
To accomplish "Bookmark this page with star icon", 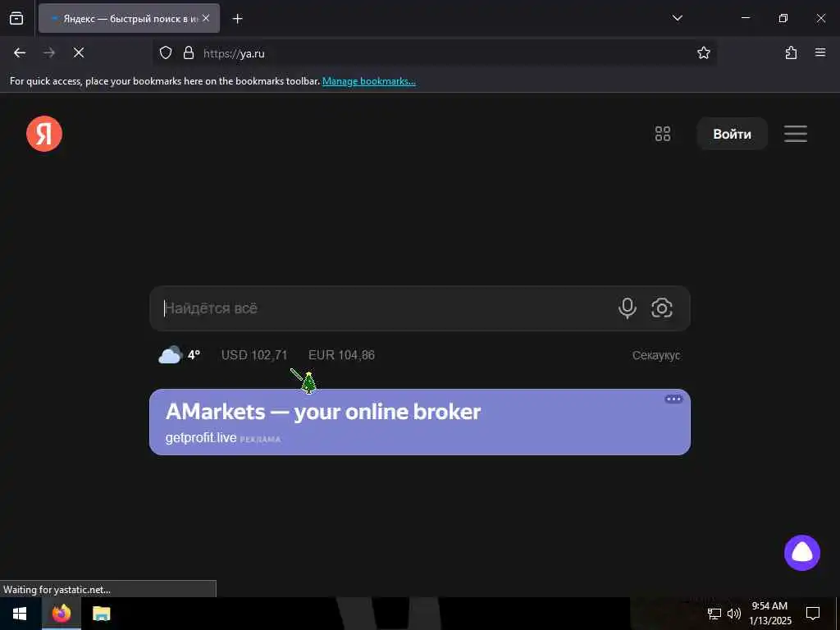I will (x=703, y=52).
